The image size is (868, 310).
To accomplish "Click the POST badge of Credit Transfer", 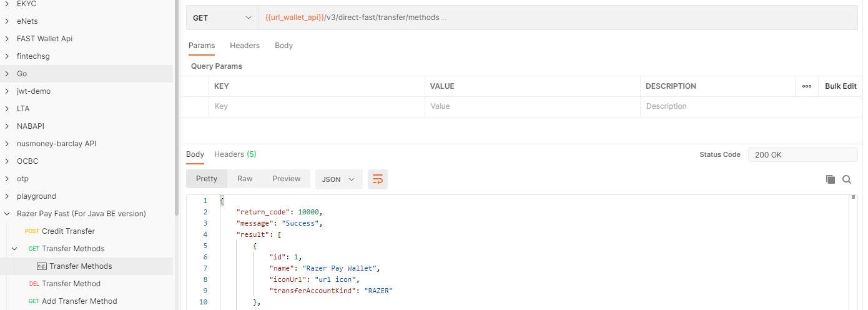I will [x=32, y=231].
